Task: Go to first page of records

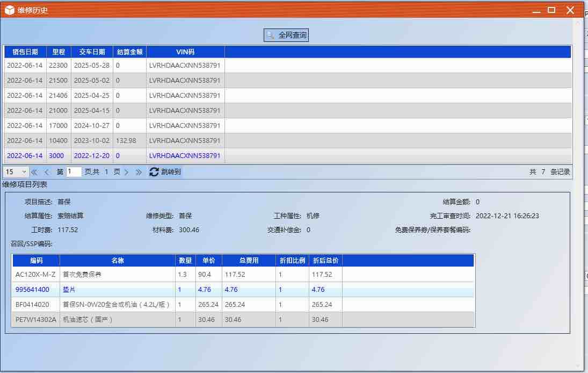Action: 34,172
